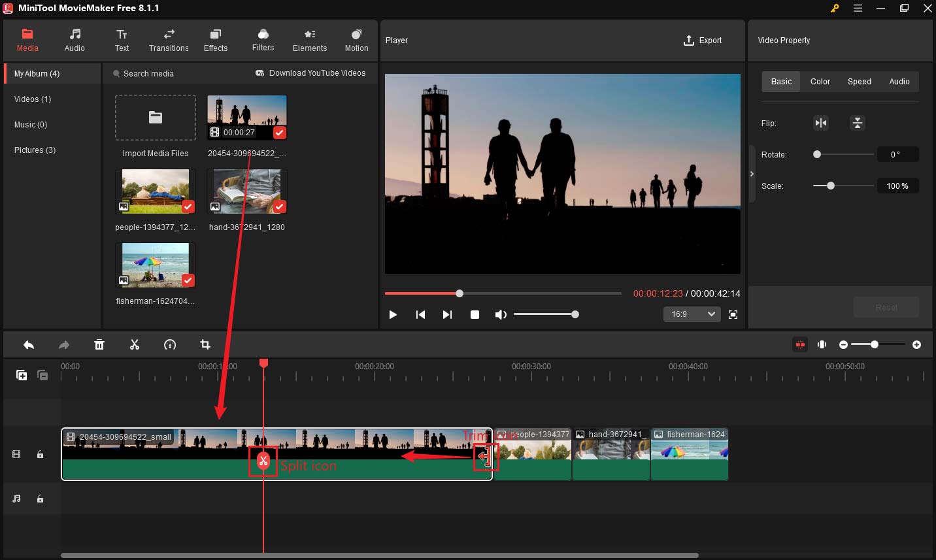Click the Split scissors toolbar icon
Screen dimensions: 936x560
135,345
